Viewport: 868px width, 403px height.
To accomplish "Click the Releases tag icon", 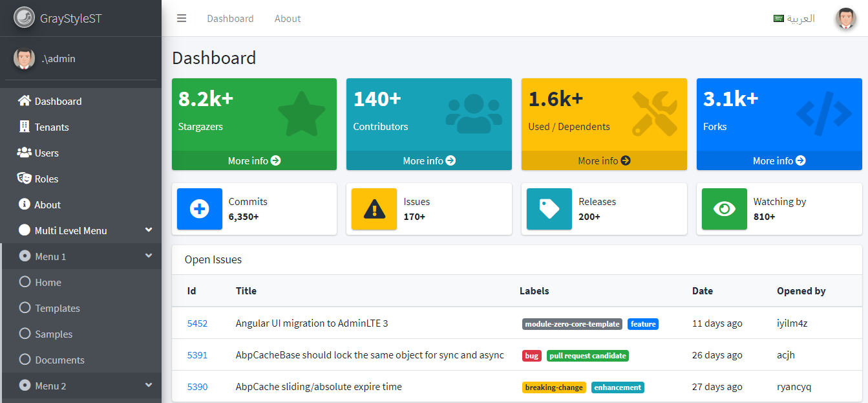I will [549, 209].
